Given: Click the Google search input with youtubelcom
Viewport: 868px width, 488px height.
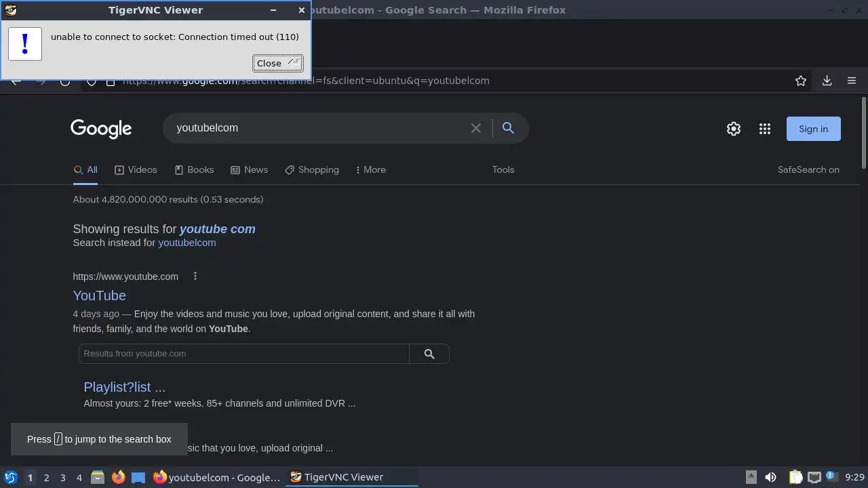Looking at the screenshot, I should pyautogui.click(x=319, y=128).
